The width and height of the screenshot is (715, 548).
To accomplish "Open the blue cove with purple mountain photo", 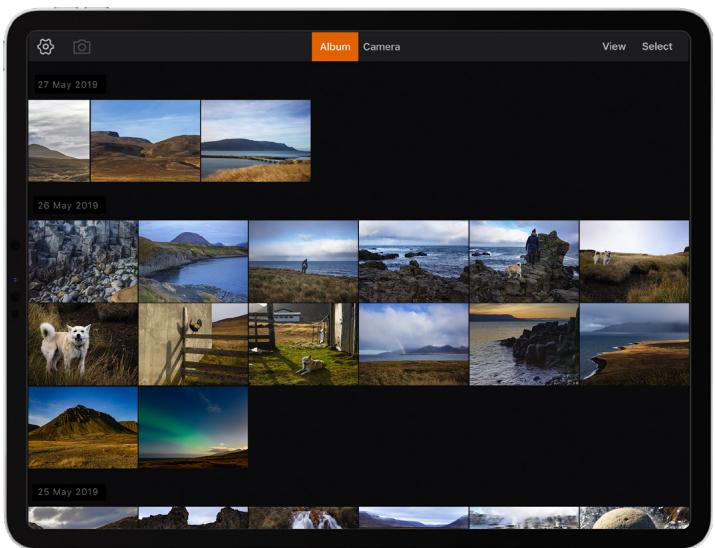I will [x=193, y=261].
